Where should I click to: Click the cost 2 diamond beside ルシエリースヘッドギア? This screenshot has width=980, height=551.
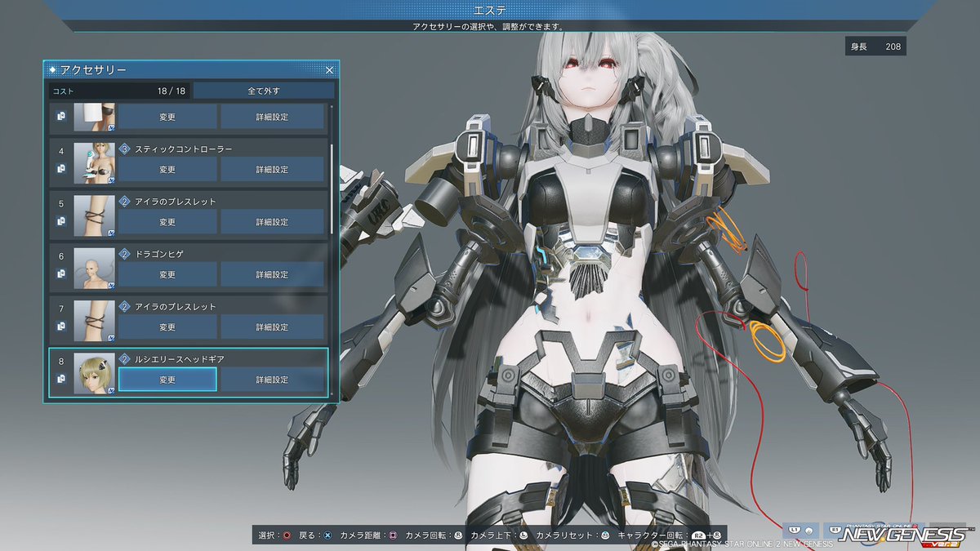click(x=125, y=358)
